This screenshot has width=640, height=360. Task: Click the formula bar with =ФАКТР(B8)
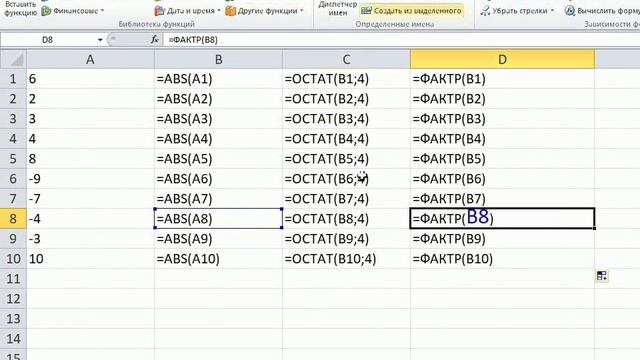pos(401,40)
